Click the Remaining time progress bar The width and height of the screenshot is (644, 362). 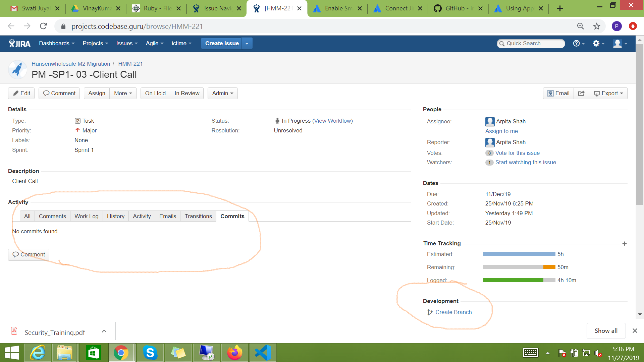click(519, 267)
